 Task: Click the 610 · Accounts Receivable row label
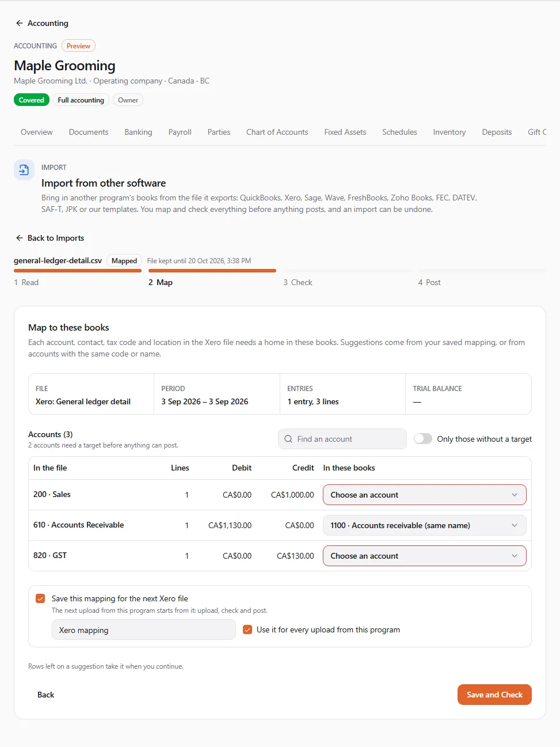point(79,525)
